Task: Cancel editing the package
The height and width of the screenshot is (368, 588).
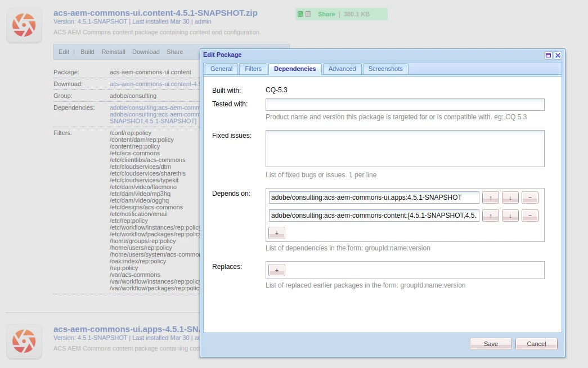Action: point(536,344)
